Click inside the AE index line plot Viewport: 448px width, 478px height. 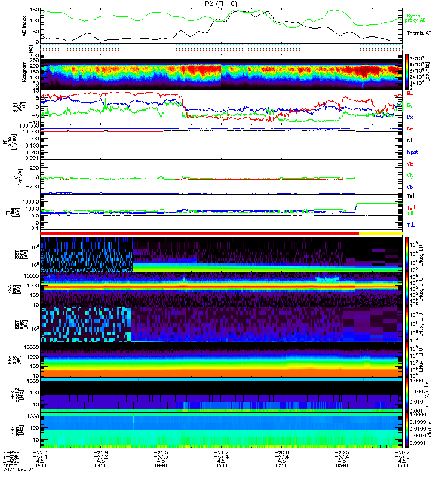[221, 26]
